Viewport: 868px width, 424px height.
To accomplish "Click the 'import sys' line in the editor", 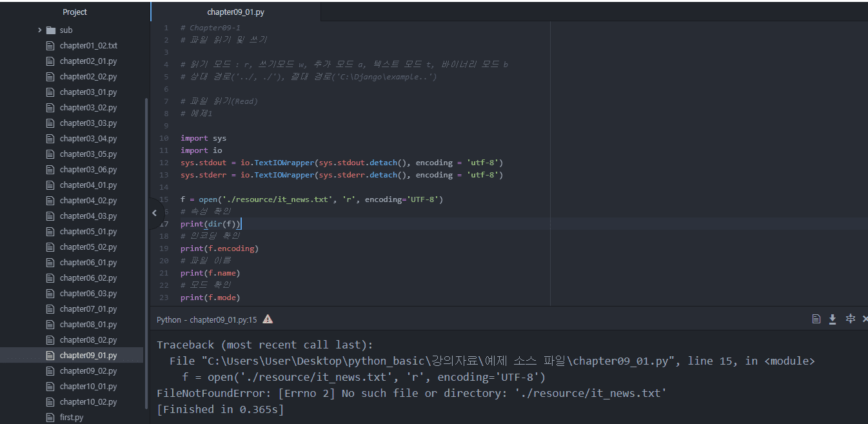I will 203,138.
